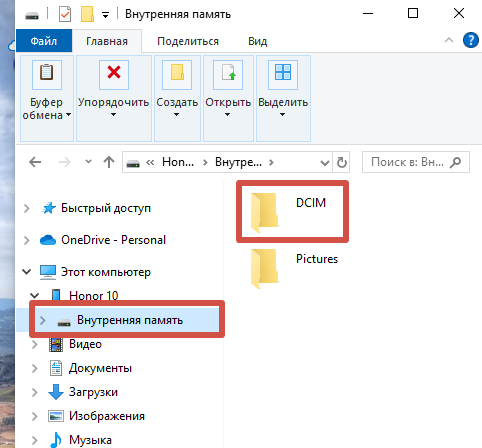The image size is (482, 448).
Task: Show hidden breadcrumb path via double chevron
Action: [150, 162]
